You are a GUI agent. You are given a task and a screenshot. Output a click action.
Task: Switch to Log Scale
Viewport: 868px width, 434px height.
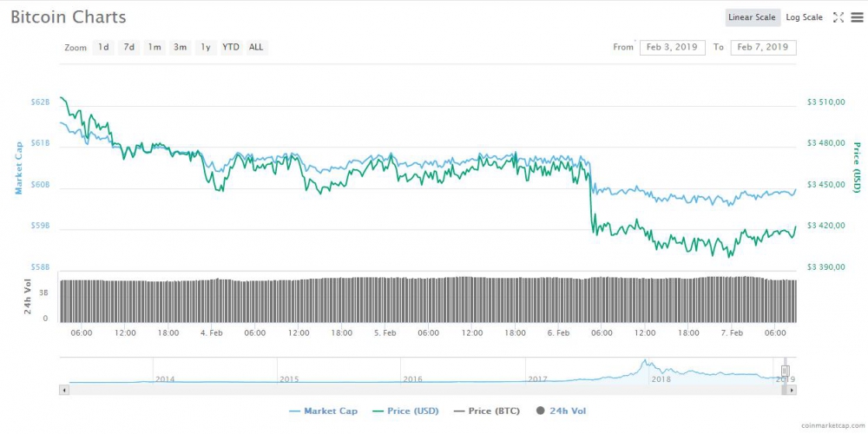point(804,17)
